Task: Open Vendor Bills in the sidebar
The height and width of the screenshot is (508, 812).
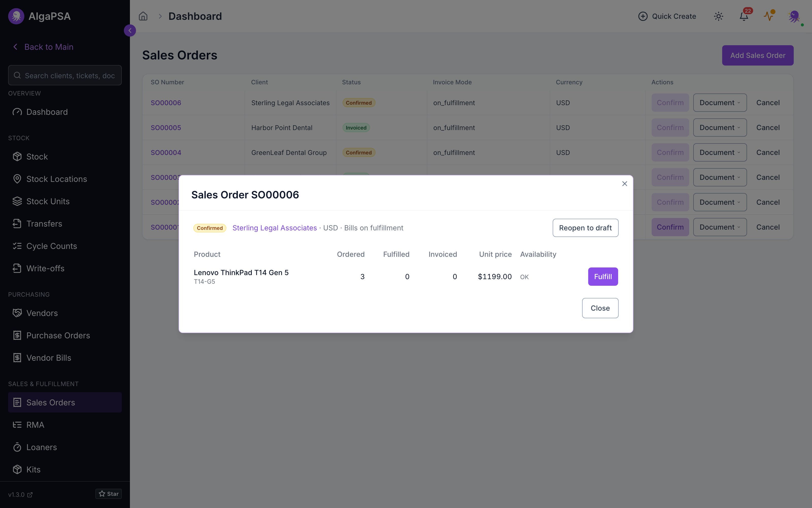Action: pos(65,358)
